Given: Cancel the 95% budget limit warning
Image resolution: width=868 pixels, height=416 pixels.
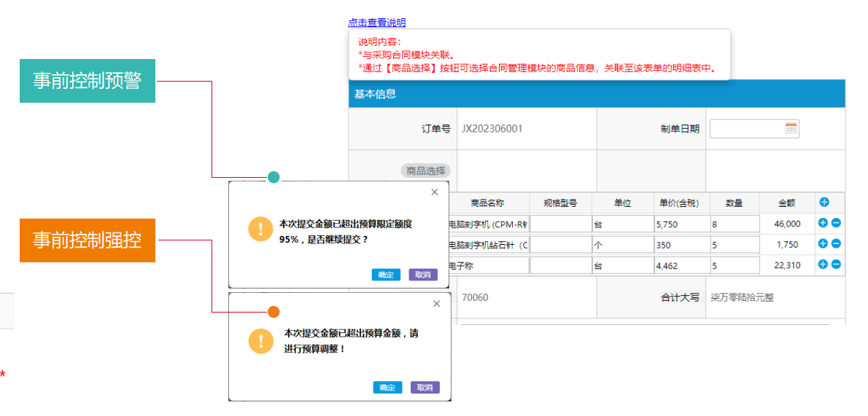Looking at the screenshot, I should (x=423, y=275).
